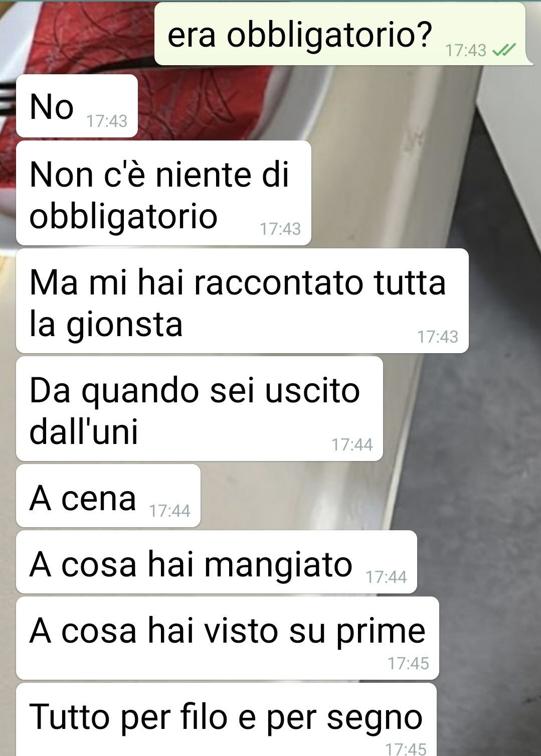Image resolution: width=541 pixels, height=756 pixels.
Task: Tap the 17:44 timestamp beside 'A cosa hai mangiato'
Action: click(x=386, y=577)
